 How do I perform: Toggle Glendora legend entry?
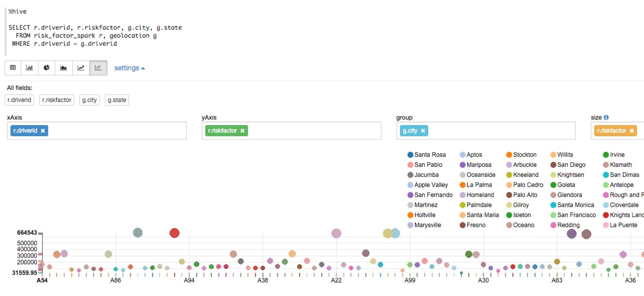(566, 195)
